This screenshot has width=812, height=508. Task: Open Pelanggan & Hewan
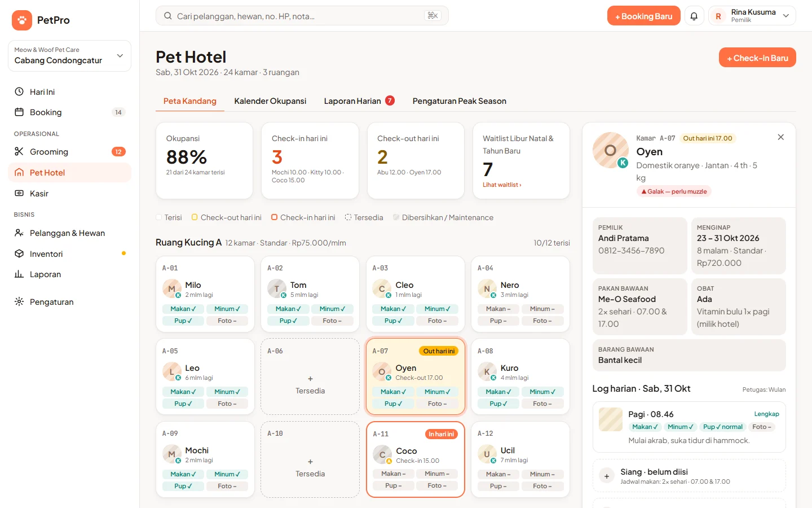[70, 233]
